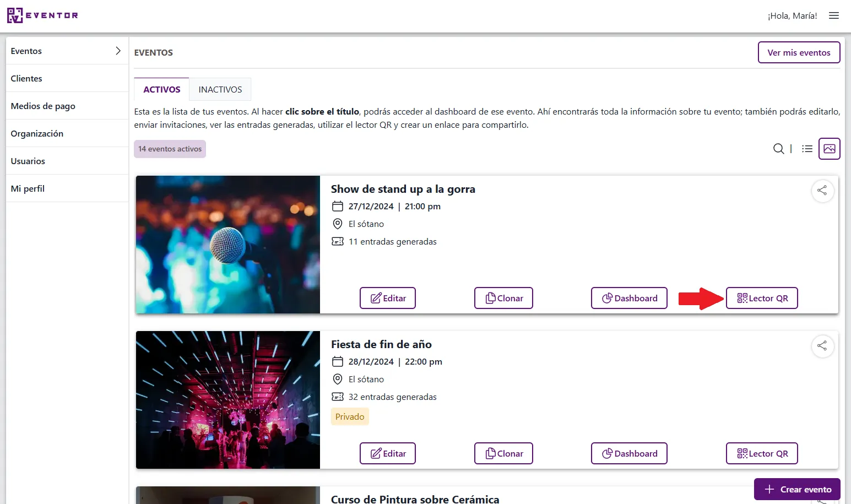Clone the Fiesta de fin de año event

(x=503, y=453)
